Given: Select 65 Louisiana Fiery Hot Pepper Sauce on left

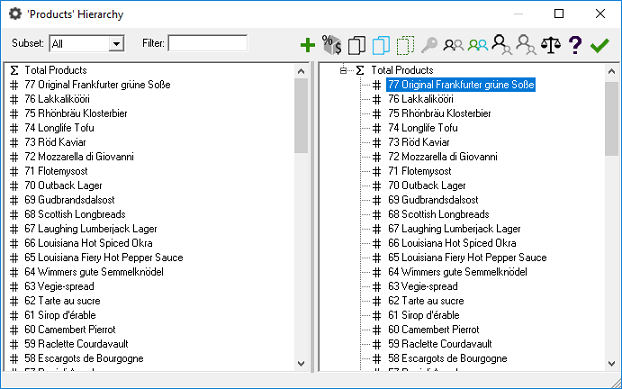Looking at the screenshot, I should pyautogui.click(x=104, y=257).
